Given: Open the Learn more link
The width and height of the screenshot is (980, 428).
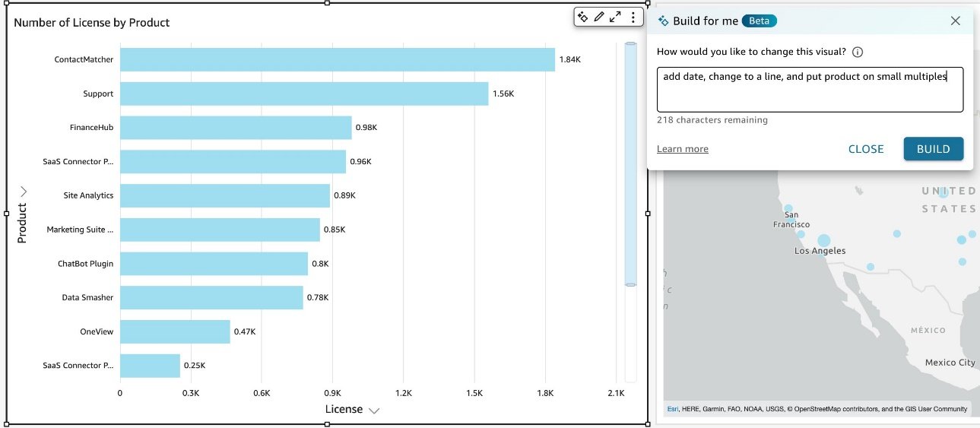Looking at the screenshot, I should click(x=682, y=149).
